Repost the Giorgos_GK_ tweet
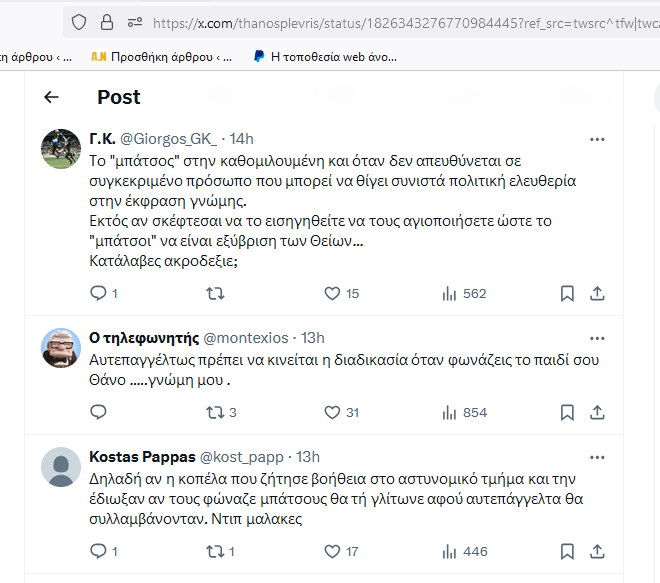The height and width of the screenshot is (583, 660). click(x=215, y=293)
